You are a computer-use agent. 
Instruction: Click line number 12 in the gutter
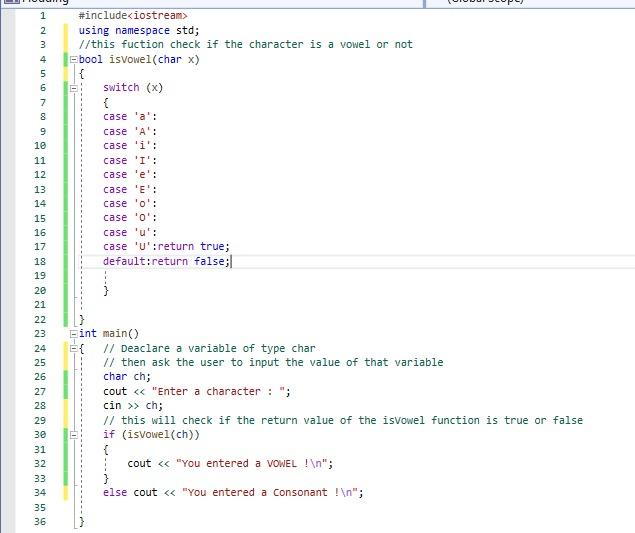pyautogui.click(x=40, y=175)
